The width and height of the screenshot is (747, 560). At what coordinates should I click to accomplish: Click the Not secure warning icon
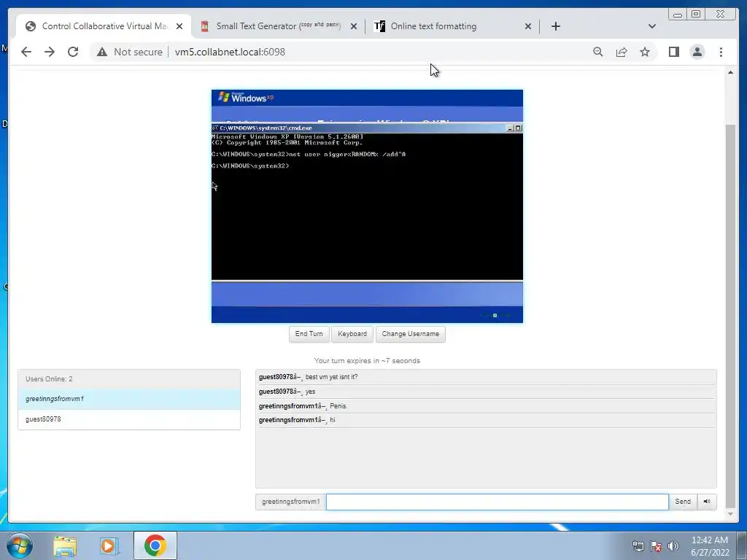tap(102, 52)
